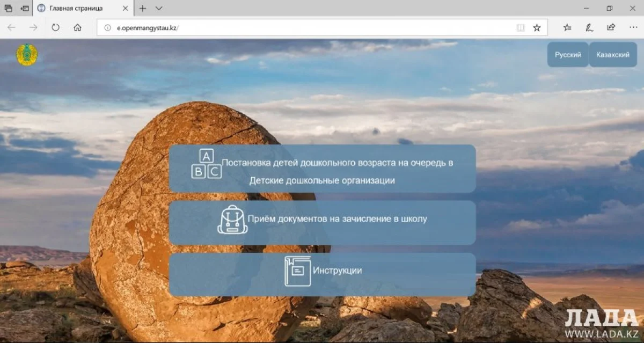Select the ABC blocks icon for preschool queue

[x=208, y=164]
